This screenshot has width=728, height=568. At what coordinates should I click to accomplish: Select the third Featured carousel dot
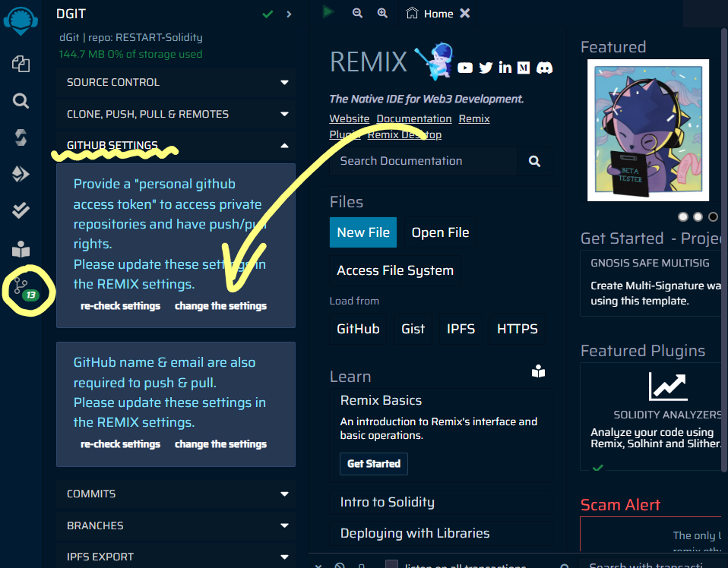tap(713, 216)
